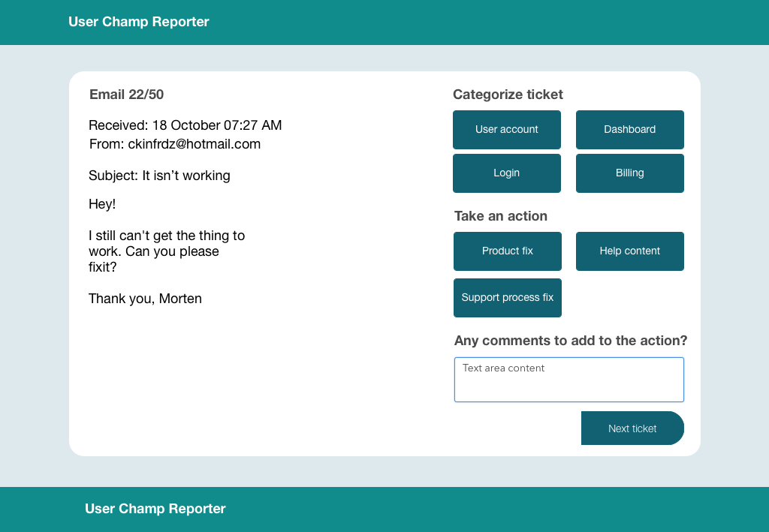Image resolution: width=769 pixels, height=532 pixels.
Task: Mark ticket as Billing
Action: 630,173
